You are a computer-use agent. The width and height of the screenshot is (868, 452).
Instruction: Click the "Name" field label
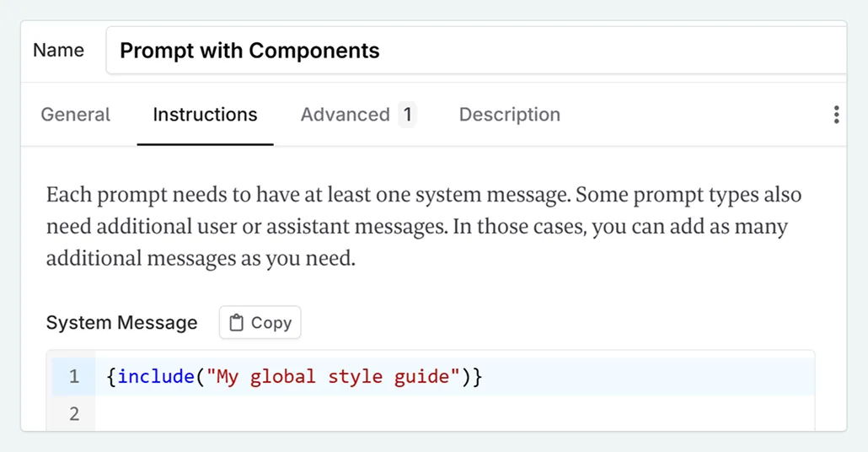tap(58, 51)
